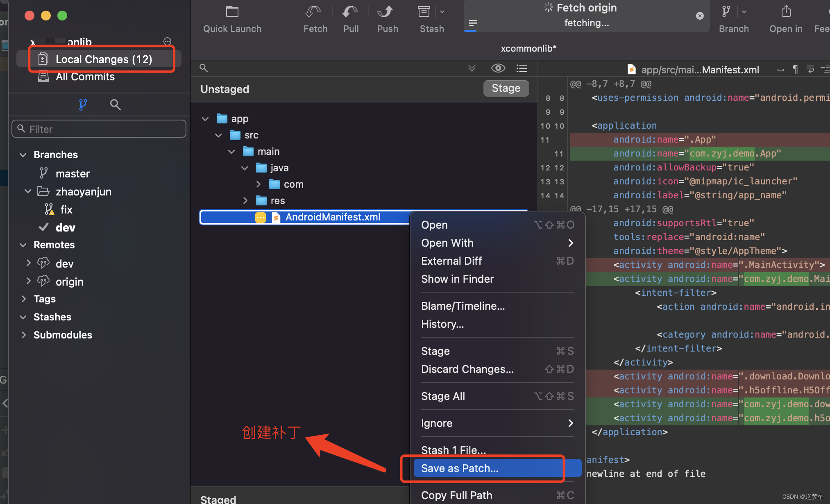Expand the com folder

pyautogui.click(x=258, y=184)
